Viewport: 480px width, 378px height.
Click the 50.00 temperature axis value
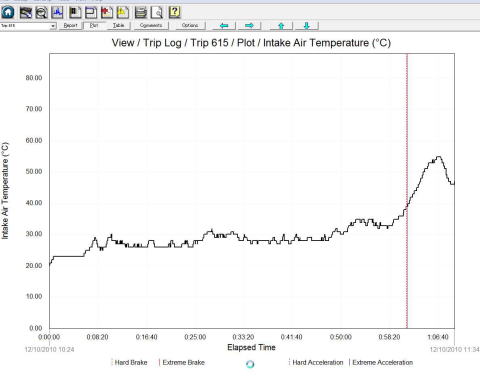click(x=34, y=171)
